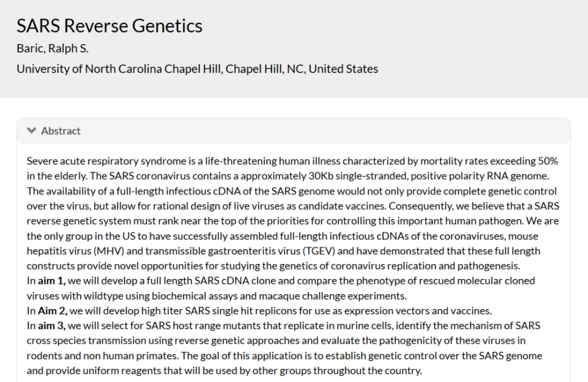Click "macaque challenge experiments" in aim 1

pyautogui.click(x=338, y=295)
